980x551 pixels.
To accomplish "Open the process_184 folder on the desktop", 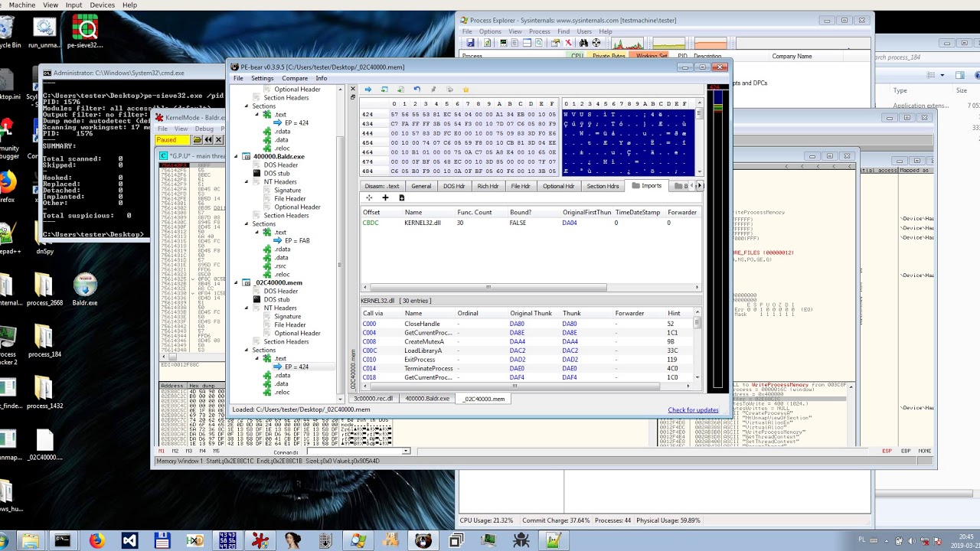I will point(44,342).
